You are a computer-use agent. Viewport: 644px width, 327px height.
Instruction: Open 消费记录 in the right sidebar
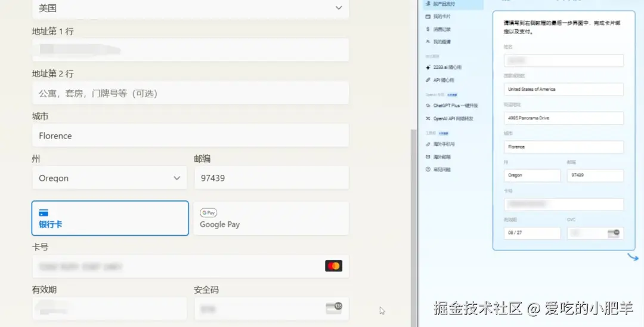point(438,29)
